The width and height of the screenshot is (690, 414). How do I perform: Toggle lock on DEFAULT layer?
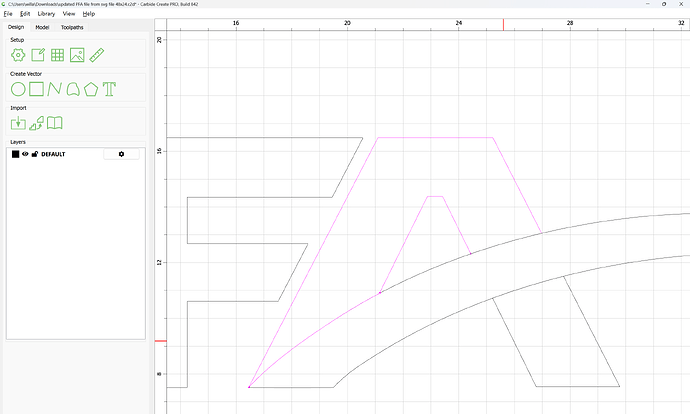(35, 154)
